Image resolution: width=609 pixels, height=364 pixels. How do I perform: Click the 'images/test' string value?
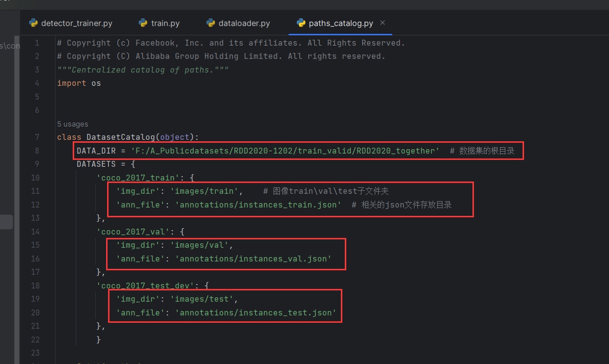202,299
